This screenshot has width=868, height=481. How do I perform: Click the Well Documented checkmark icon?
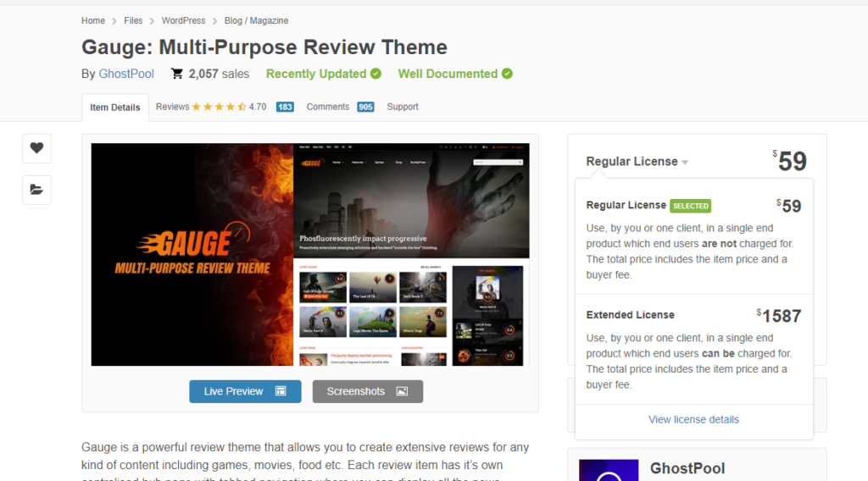(x=507, y=74)
